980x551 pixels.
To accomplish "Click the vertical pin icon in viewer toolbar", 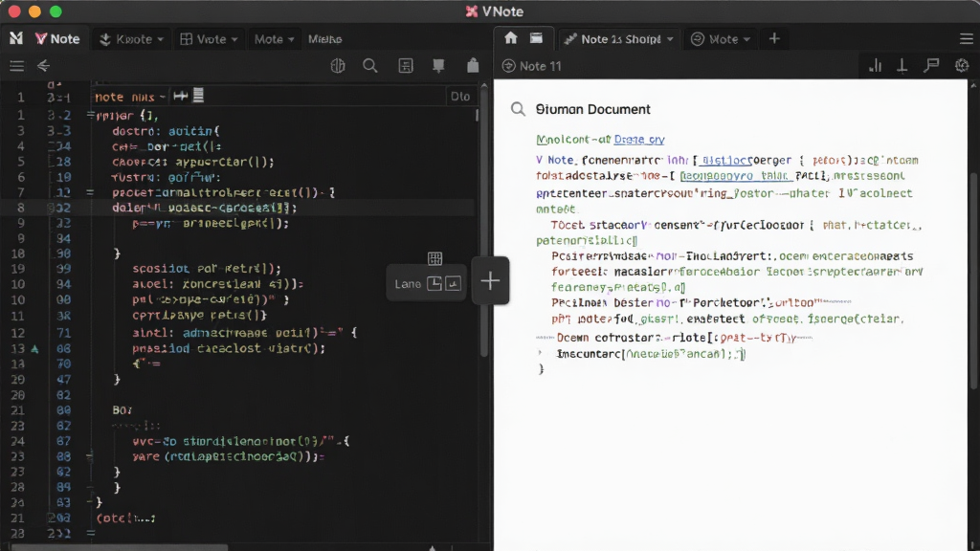I will tap(902, 66).
